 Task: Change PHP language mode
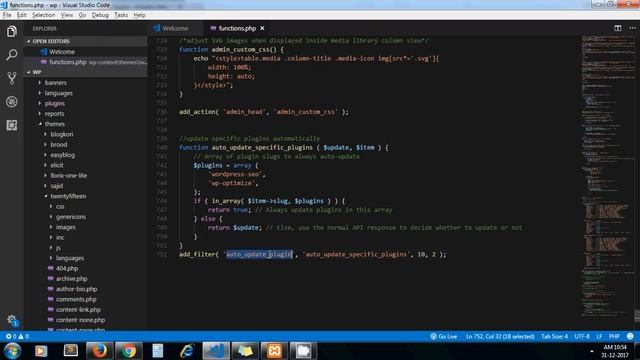tap(614, 336)
